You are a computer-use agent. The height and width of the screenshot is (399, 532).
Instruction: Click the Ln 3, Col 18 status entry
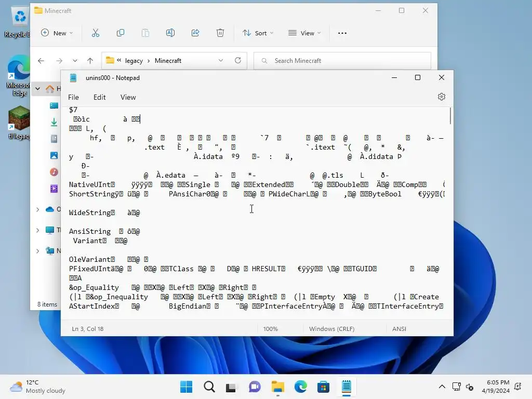[x=87, y=329]
